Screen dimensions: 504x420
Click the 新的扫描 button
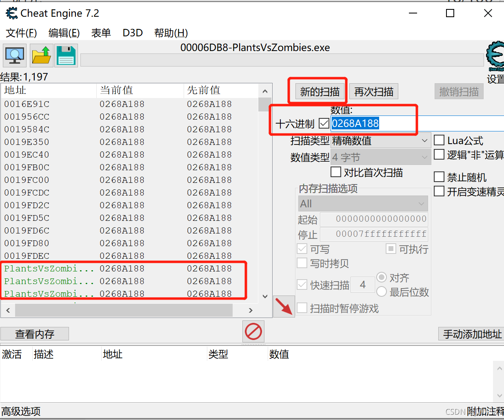tap(320, 92)
